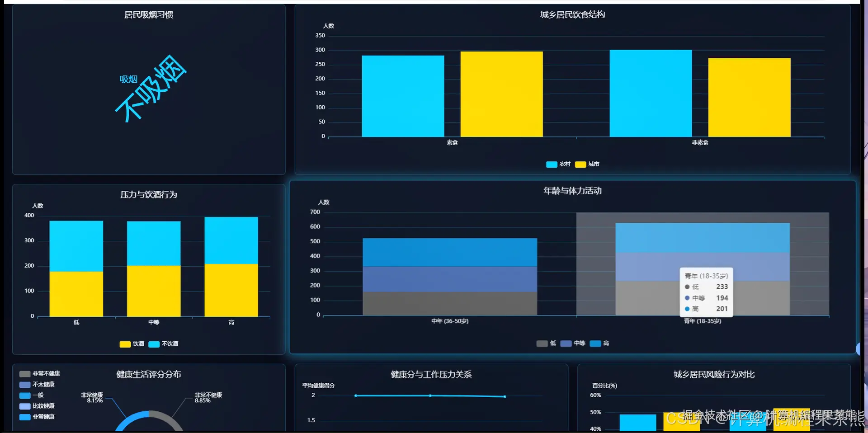The width and height of the screenshot is (868, 433).
Task: Toggle the 比较健康 legend entry
Action: [x=37, y=406]
